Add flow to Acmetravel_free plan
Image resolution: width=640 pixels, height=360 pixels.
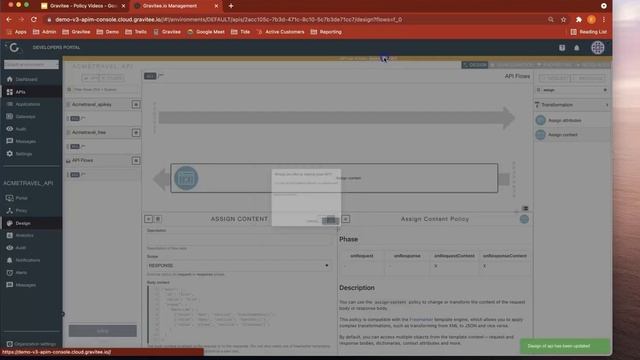136,133
